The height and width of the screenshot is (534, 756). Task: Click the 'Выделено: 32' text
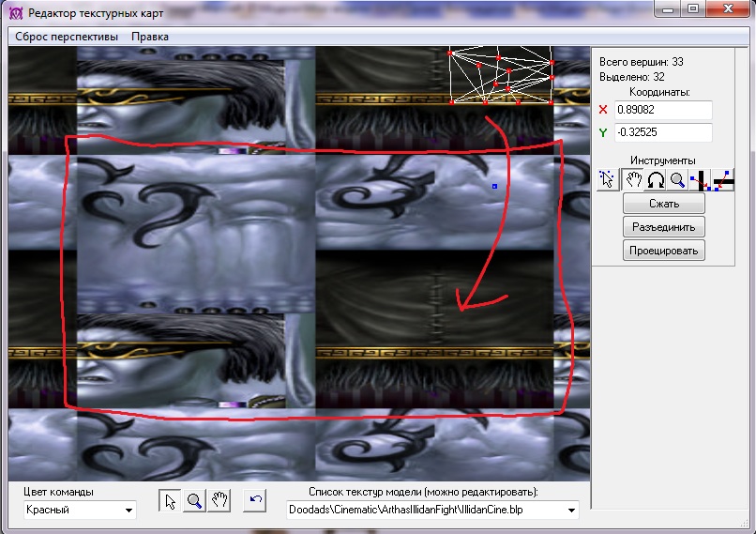click(632, 77)
